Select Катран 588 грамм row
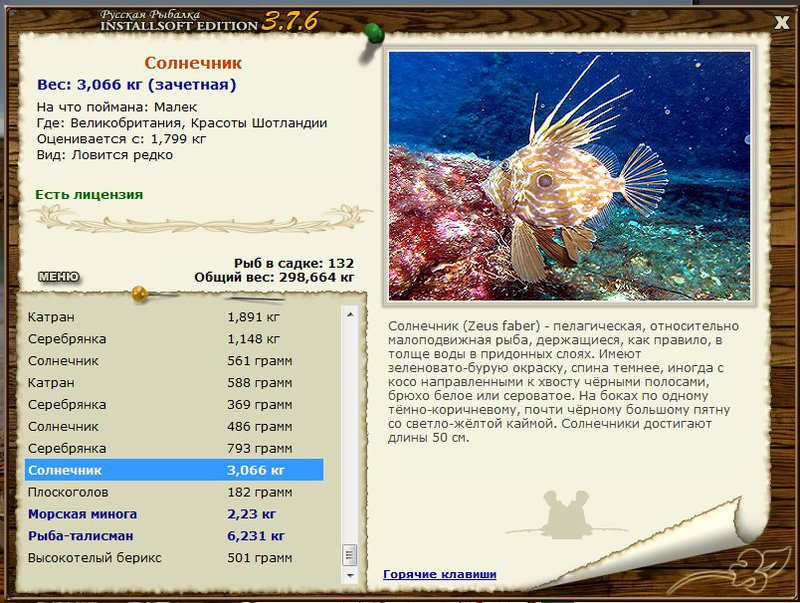Viewport: 800px width, 603px height. [x=174, y=383]
